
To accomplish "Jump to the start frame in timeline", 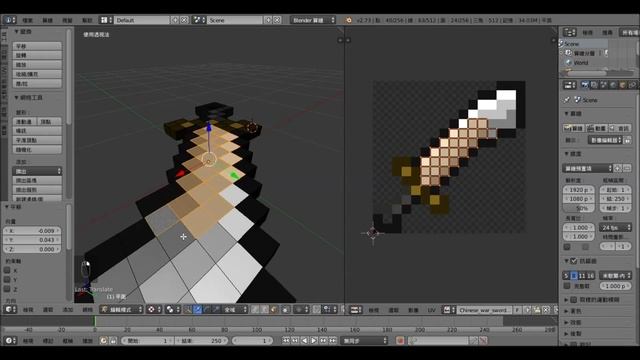I will [286, 340].
